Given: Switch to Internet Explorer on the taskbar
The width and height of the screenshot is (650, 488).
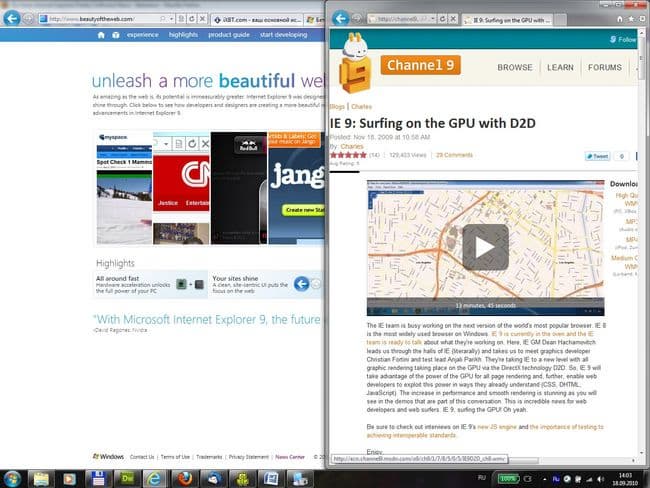Looking at the screenshot, I should (155, 479).
